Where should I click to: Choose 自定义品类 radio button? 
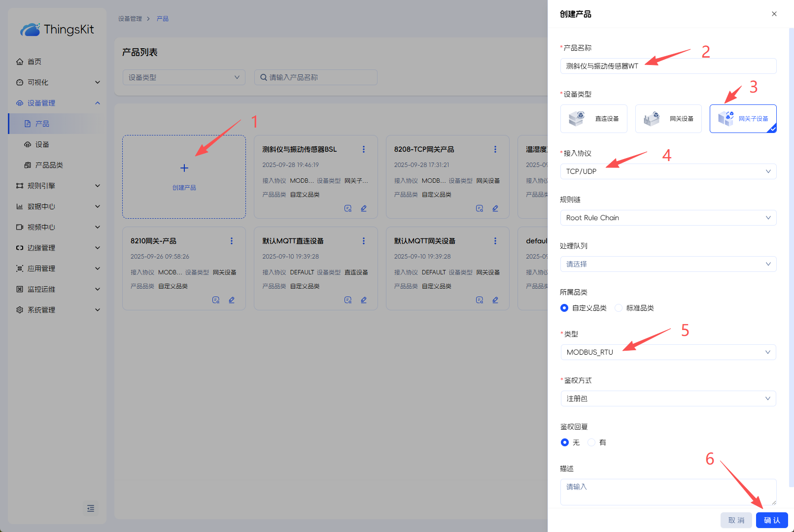[x=564, y=308]
